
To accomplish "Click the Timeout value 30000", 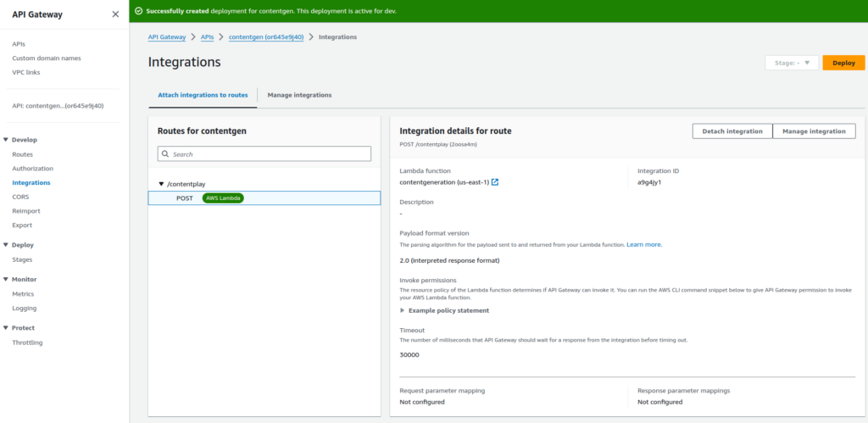I will (409, 355).
